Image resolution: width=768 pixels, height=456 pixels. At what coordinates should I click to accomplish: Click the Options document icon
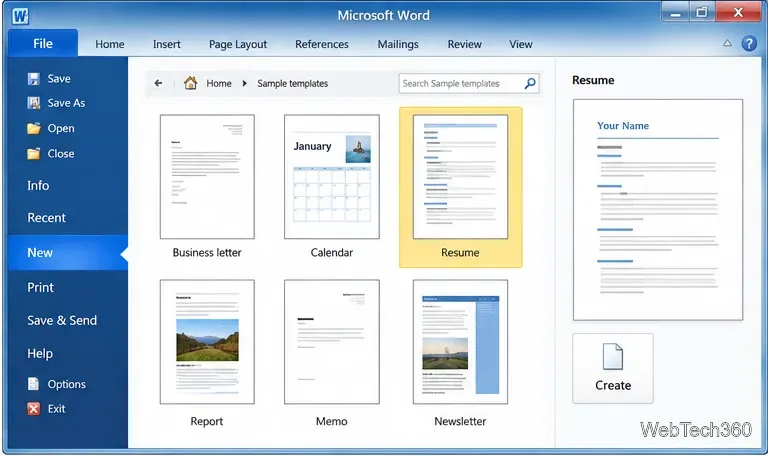(x=33, y=384)
